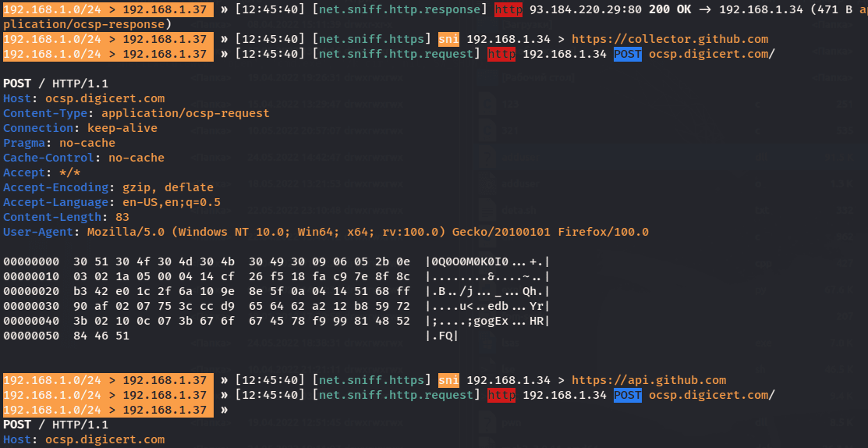Select the keep-alive Connection value
This screenshot has width=868, height=448.
coord(122,128)
